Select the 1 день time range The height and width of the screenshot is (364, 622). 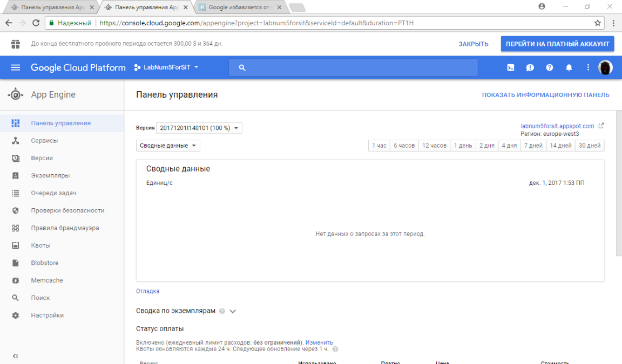click(x=463, y=146)
